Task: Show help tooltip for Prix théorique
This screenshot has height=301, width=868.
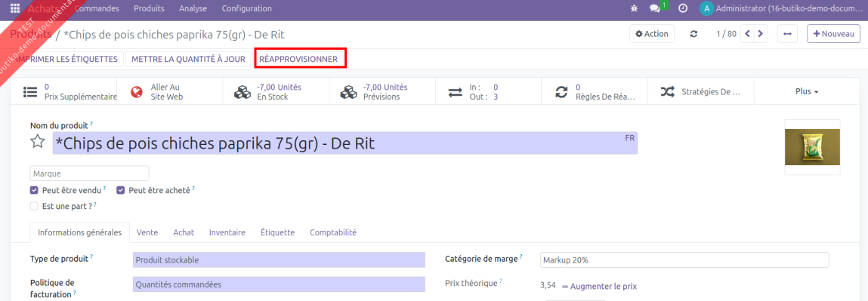Action: tap(501, 281)
